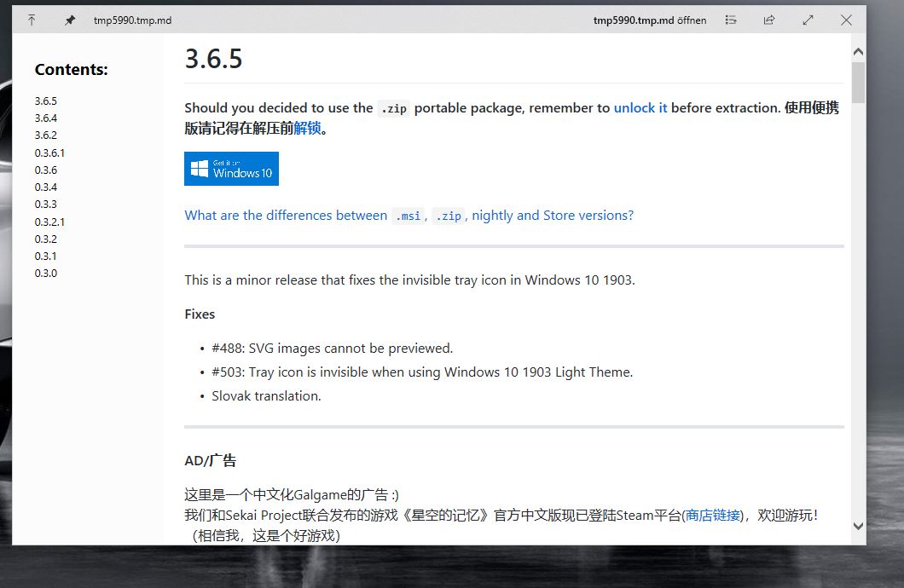The width and height of the screenshot is (904, 588).
Task: Jump to 0.3.2 in Contents
Action: [45, 239]
